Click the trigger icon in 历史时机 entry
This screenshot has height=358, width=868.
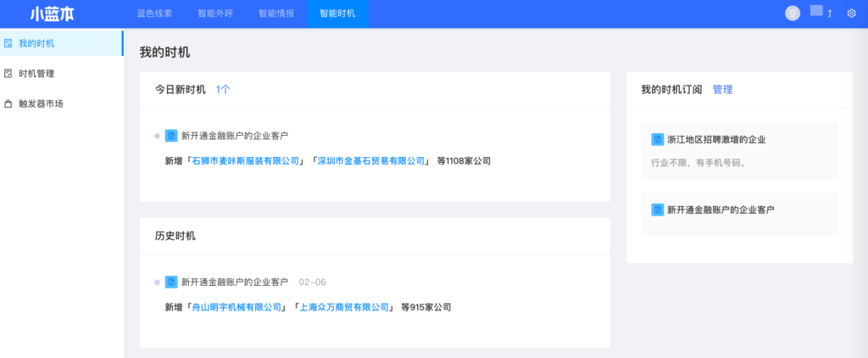click(171, 282)
